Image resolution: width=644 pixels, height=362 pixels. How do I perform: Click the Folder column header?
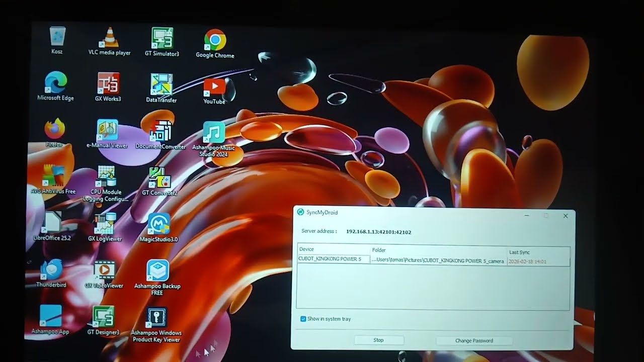point(439,250)
